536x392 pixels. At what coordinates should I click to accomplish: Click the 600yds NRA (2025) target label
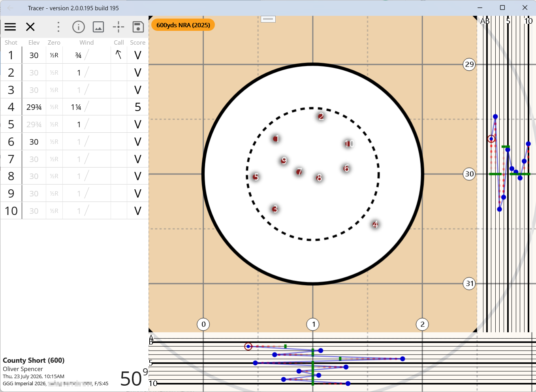183,25
